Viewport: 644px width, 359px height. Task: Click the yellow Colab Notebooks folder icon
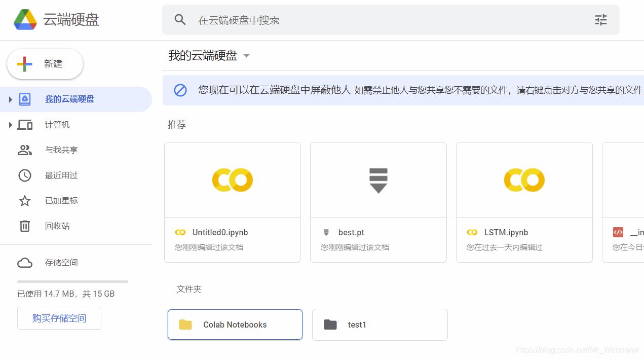pos(185,325)
